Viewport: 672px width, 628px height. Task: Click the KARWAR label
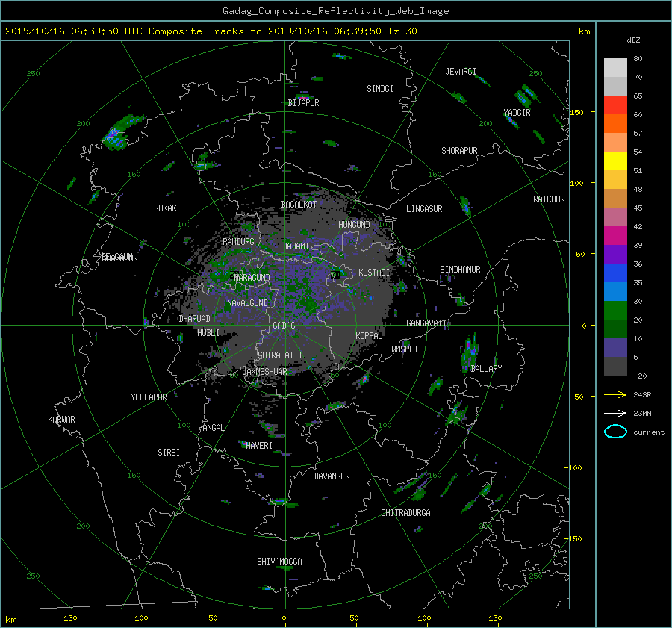[x=61, y=420]
